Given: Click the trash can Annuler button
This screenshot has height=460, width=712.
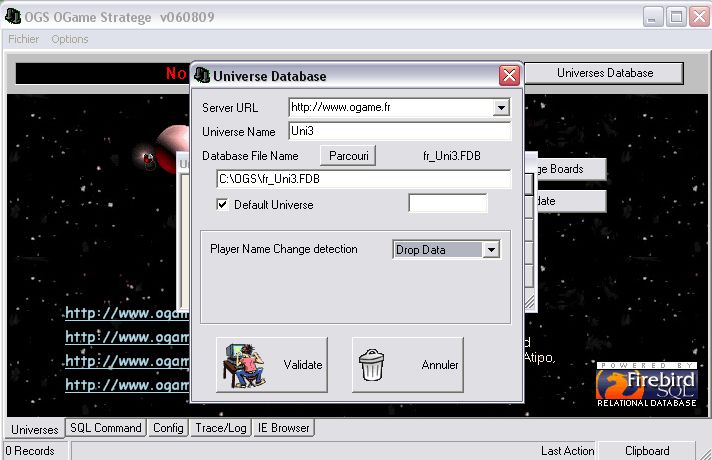Looking at the screenshot, I should pos(407,365).
